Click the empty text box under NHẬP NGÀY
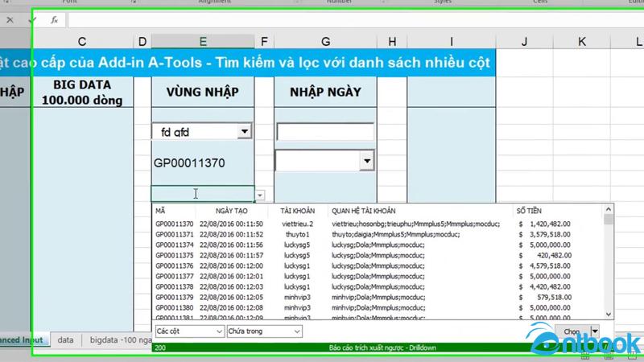 (325, 132)
